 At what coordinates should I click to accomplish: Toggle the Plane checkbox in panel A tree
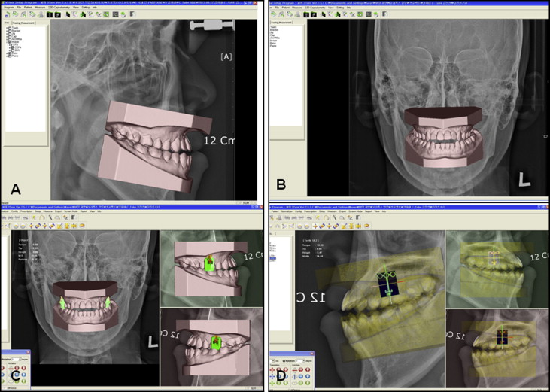pyautogui.click(x=8, y=57)
